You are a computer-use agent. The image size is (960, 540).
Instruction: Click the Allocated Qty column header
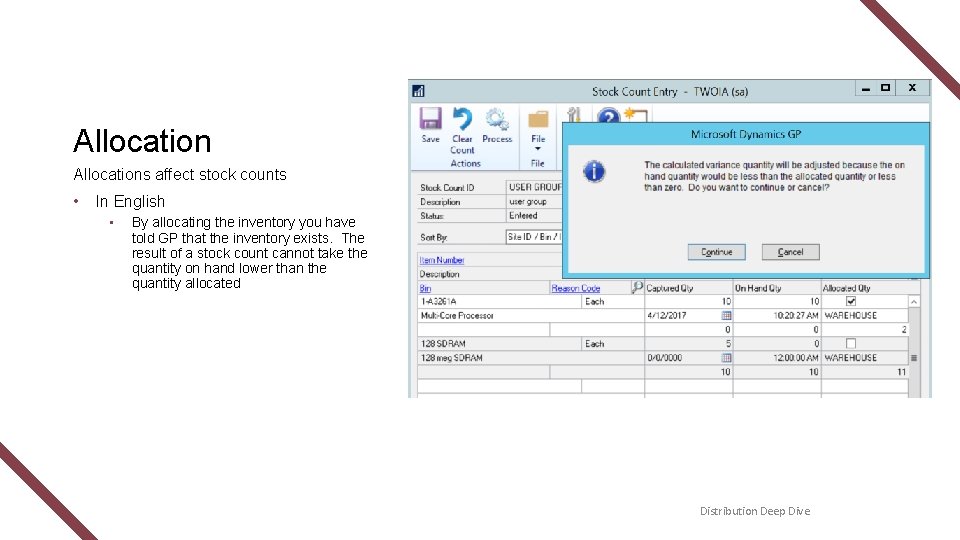(x=864, y=288)
